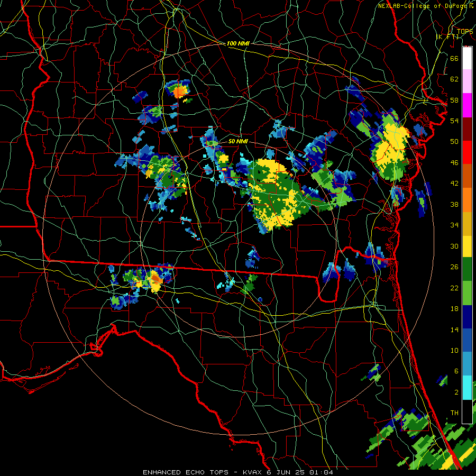Click the 2 value on the legend

point(456,392)
